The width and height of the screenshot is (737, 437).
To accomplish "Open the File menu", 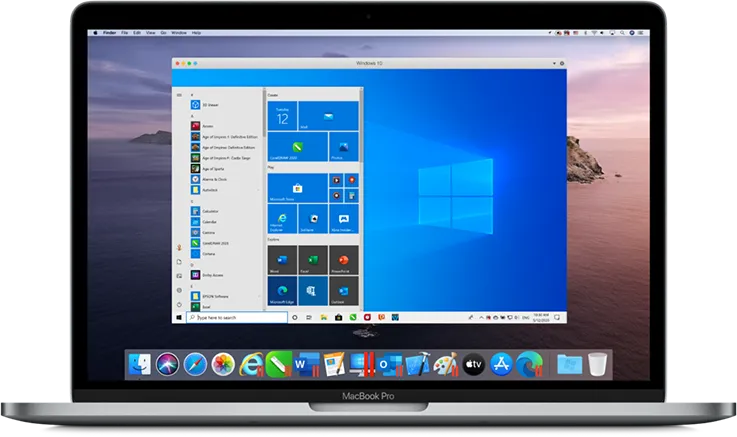I will pos(125,33).
